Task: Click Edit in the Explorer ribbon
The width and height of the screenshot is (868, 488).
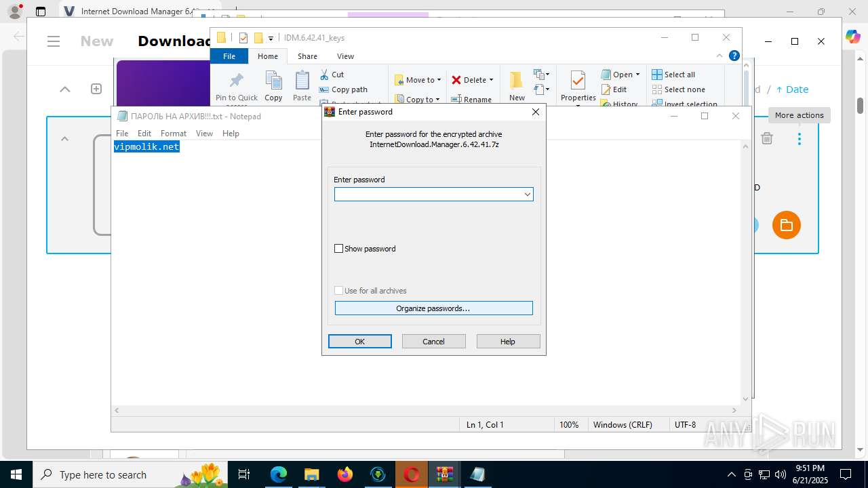Action: [x=614, y=89]
